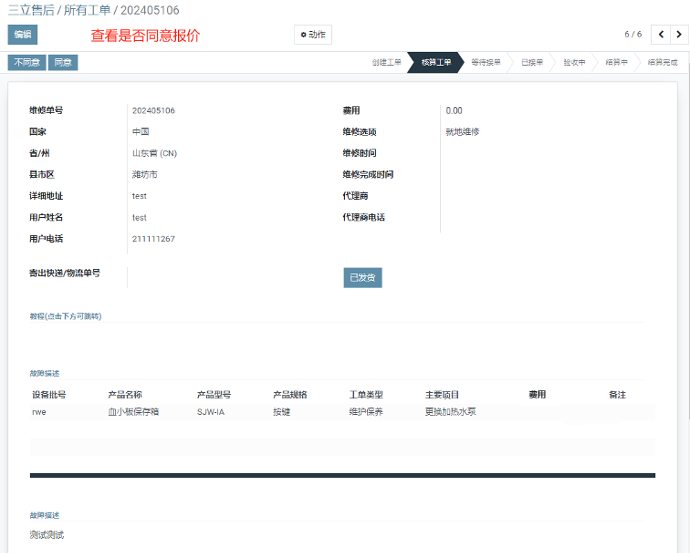
Task: Click the 不同意 button
Action: point(27,62)
